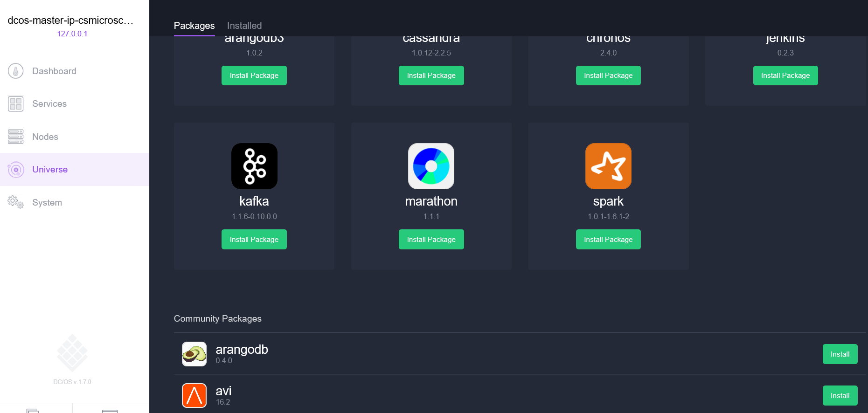Install the avi community package
868x413 pixels.
point(840,396)
